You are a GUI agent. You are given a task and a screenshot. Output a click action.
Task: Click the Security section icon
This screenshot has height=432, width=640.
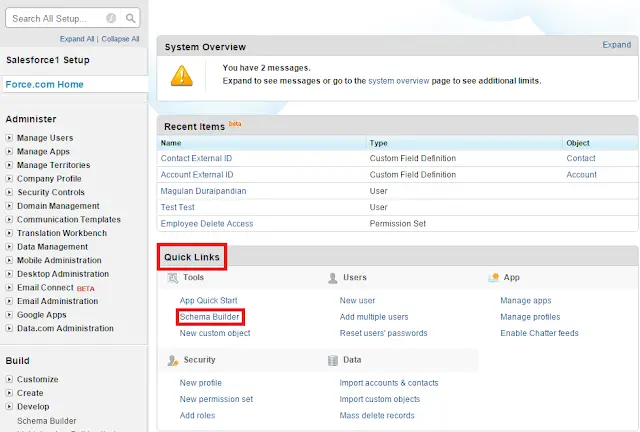coord(173,360)
